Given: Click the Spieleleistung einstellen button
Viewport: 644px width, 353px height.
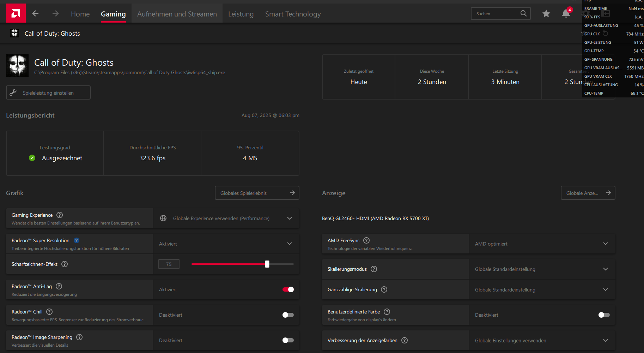Looking at the screenshot, I should (48, 92).
